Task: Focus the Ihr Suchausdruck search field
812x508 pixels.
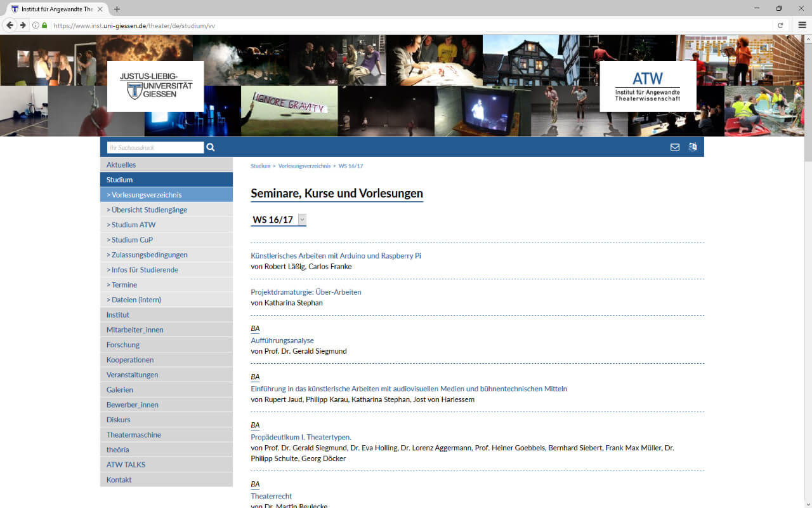Action: 155,147
